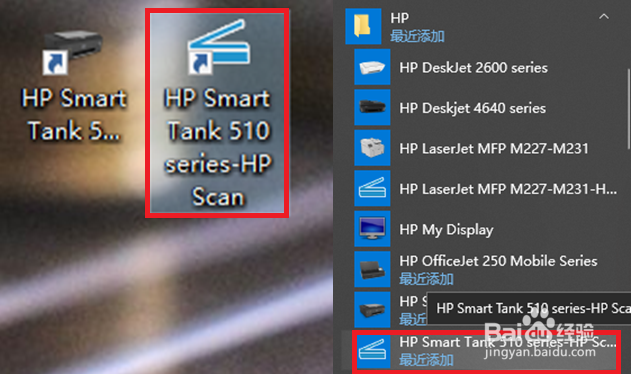The width and height of the screenshot is (631, 374).
Task: Open HP Smart Tank 510 series-HP Sc... start menu entry
Action: pos(486,351)
